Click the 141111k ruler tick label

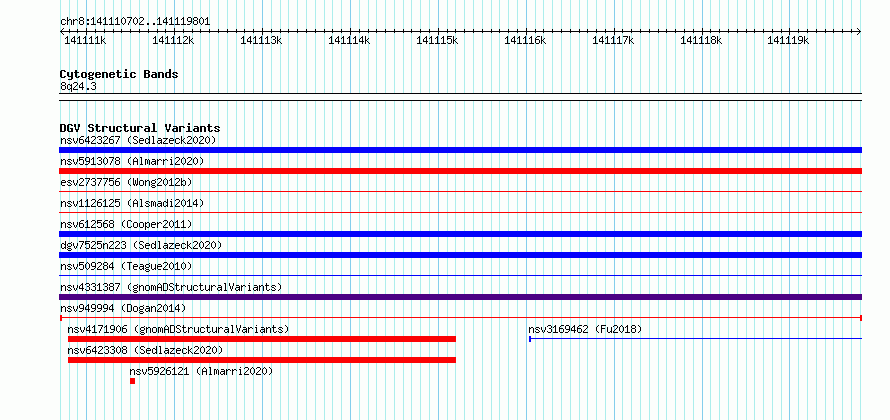85,40
